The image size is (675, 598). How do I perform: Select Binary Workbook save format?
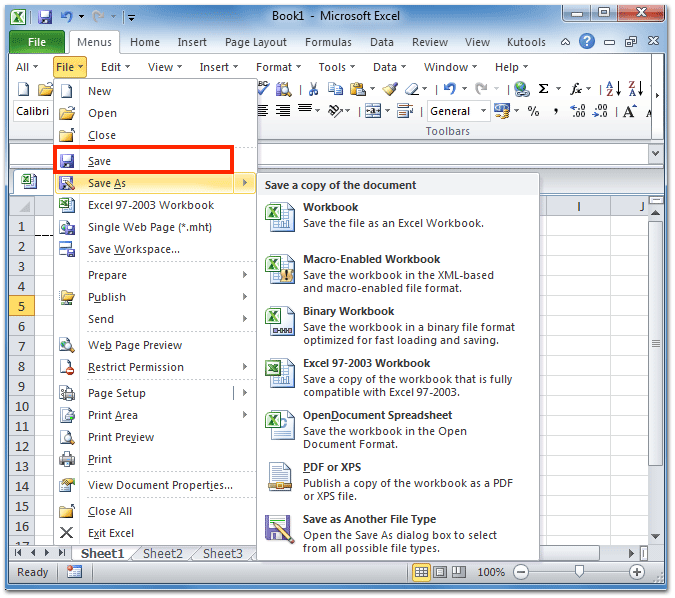[348, 311]
